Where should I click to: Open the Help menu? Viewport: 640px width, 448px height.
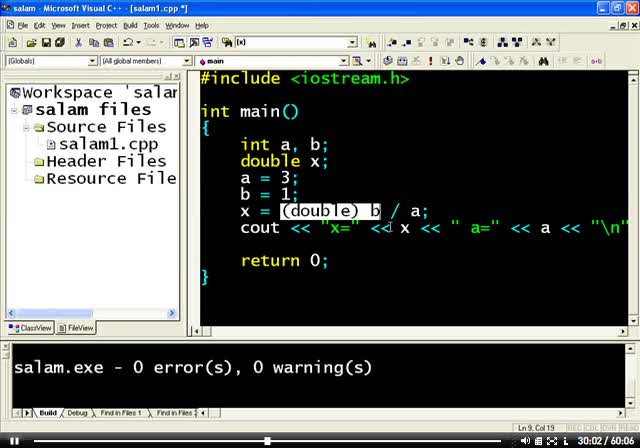click(x=202, y=26)
